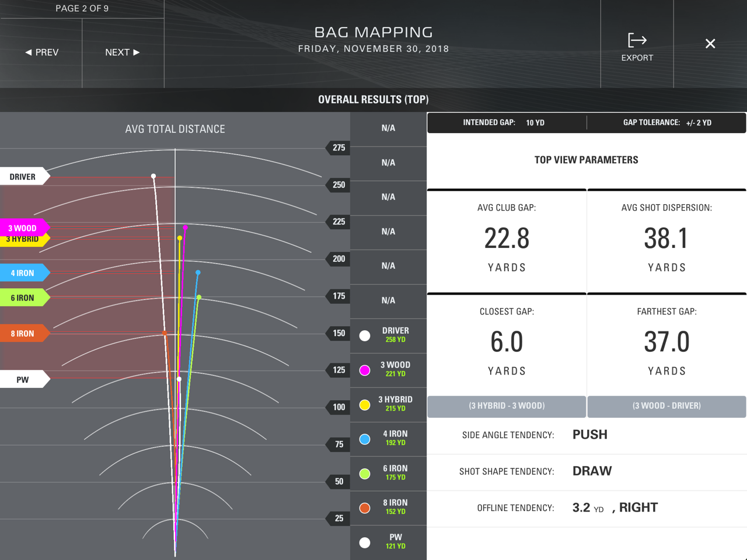Click the Driver 258 YD legend entry

389,335
